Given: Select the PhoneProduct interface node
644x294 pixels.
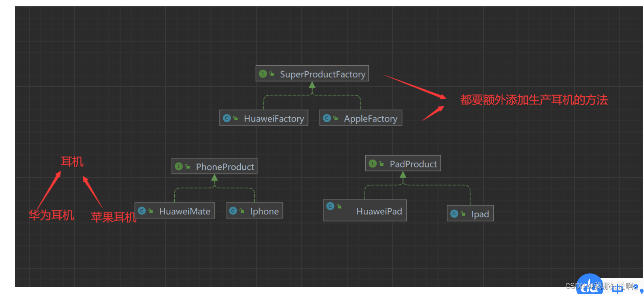Looking at the screenshot, I should (x=214, y=166).
